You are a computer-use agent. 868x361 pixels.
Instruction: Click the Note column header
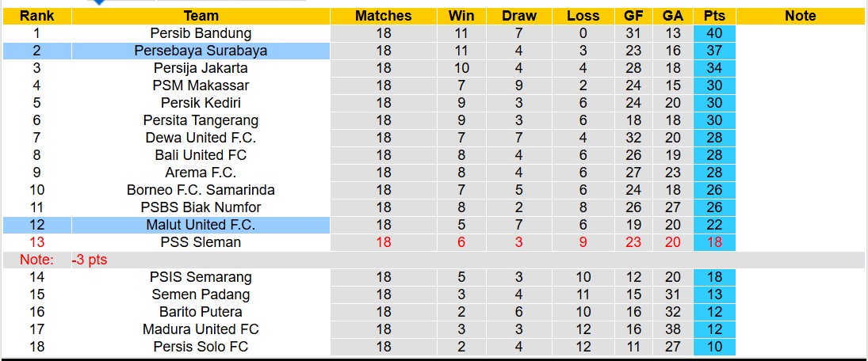800,16
